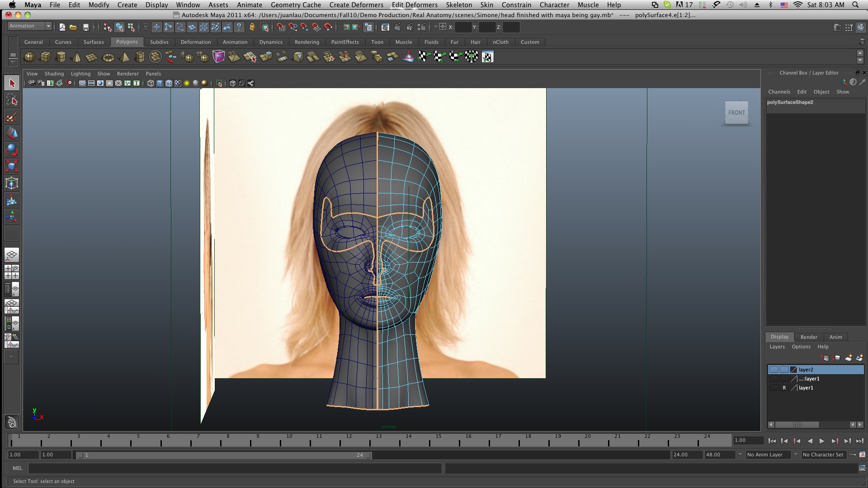
Task: Click the range slider bar handle
Action: pos(224,455)
